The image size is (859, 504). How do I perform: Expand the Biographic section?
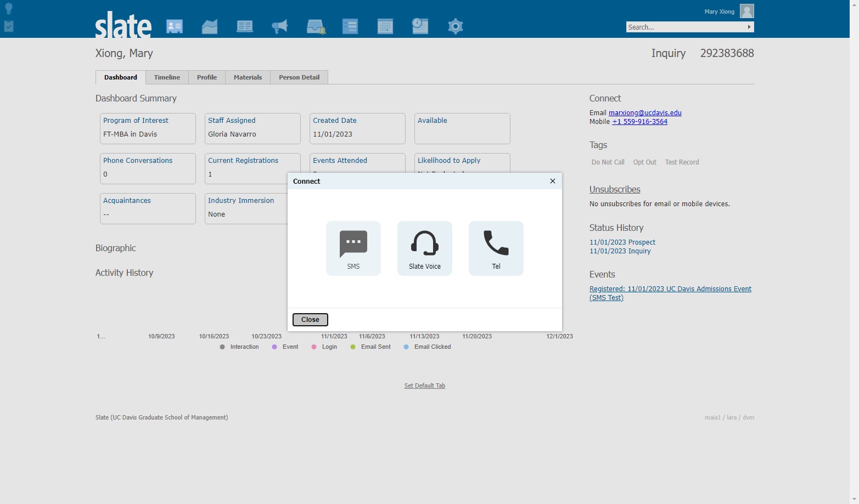[x=116, y=248]
